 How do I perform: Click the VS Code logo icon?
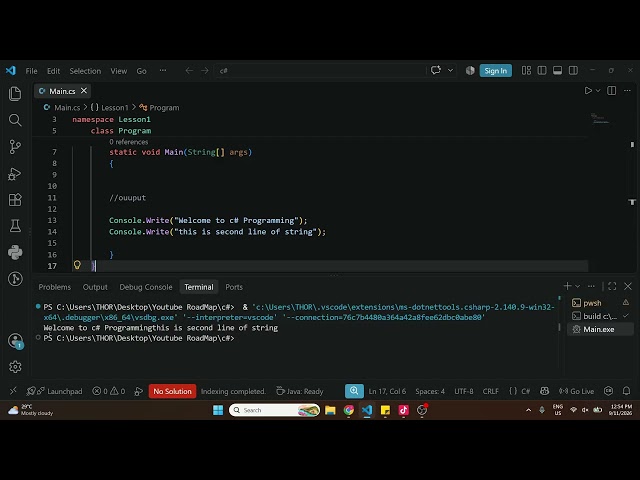(x=11, y=71)
